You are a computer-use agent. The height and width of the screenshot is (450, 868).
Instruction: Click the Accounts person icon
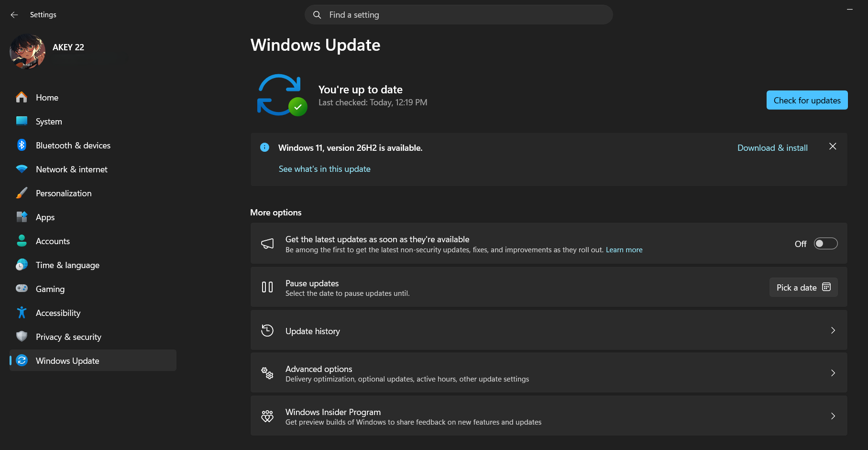point(22,241)
